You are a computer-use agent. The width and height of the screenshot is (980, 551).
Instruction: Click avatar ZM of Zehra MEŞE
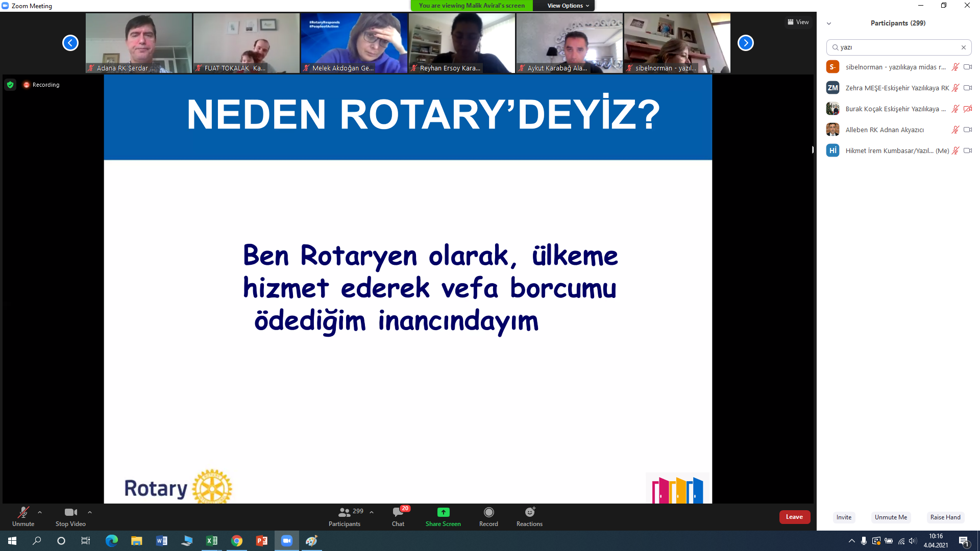point(832,88)
